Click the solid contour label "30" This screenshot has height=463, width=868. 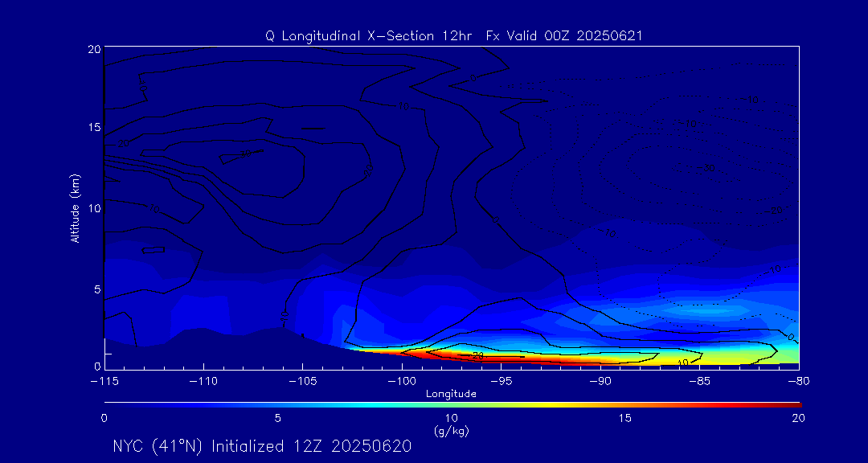click(246, 154)
